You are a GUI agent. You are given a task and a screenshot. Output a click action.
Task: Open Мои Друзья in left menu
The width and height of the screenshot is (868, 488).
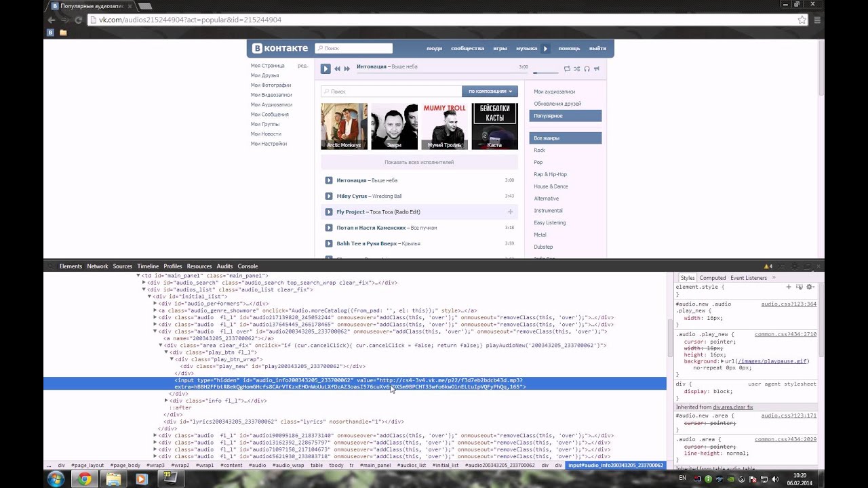point(265,75)
